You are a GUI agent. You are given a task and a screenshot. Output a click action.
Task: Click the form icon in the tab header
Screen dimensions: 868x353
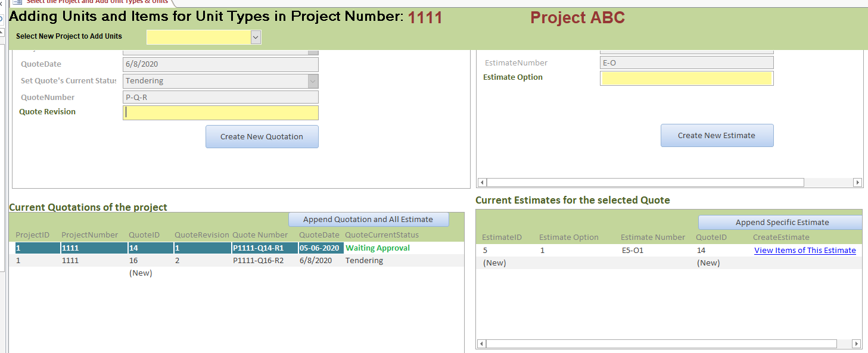[x=17, y=2]
